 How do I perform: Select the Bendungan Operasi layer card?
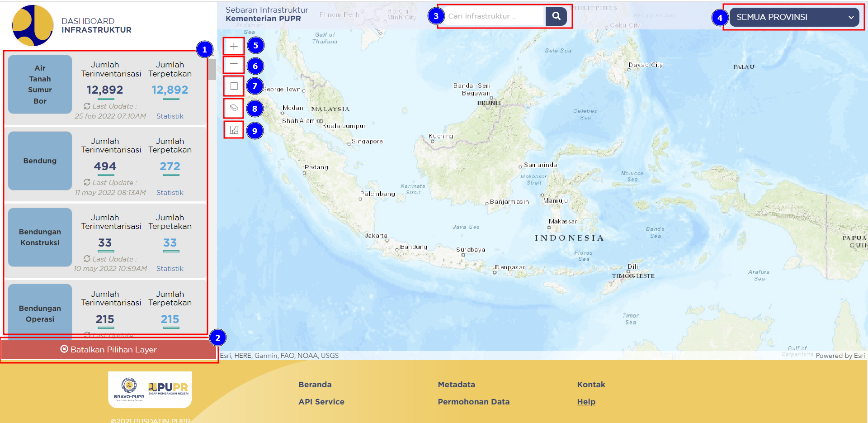click(x=40, y=312)
